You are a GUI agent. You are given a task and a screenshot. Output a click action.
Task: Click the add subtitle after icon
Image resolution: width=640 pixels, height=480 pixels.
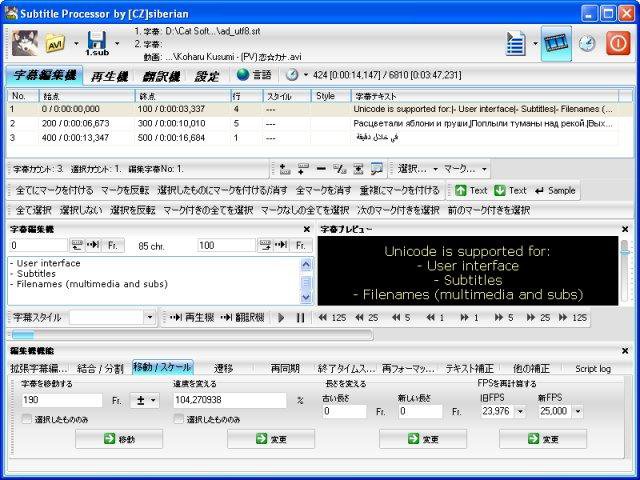(x=284, y=169)
